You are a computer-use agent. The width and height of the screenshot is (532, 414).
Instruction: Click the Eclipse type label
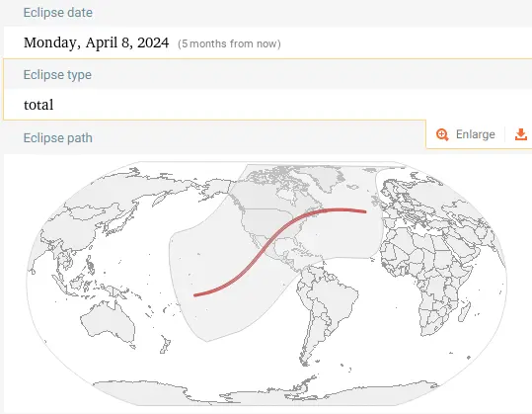[x=57, y=75]
